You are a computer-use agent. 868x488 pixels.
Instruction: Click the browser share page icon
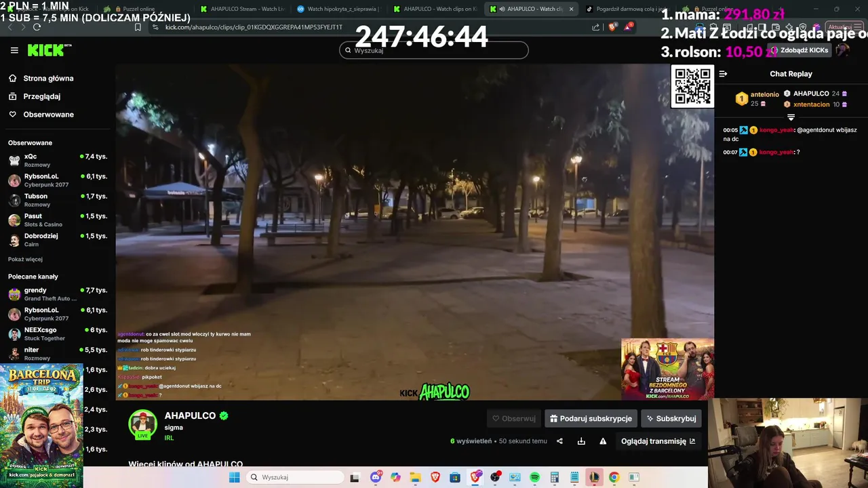click(596, 27)
